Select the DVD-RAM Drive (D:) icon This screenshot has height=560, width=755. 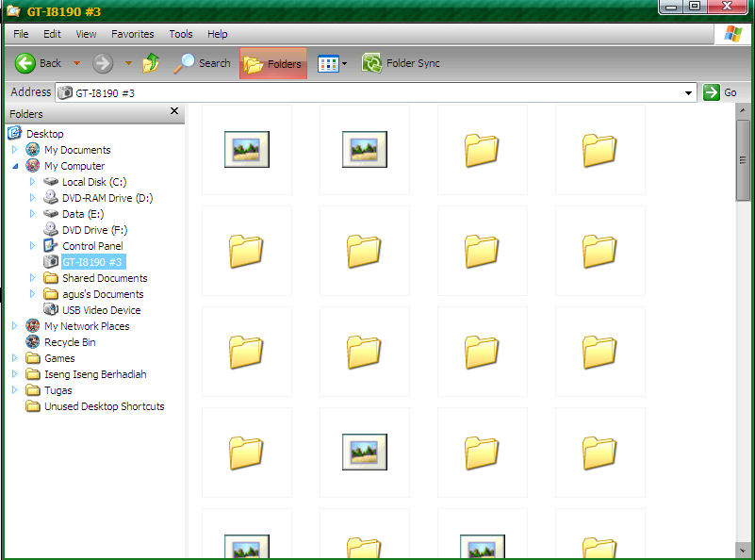pos(51,197)
